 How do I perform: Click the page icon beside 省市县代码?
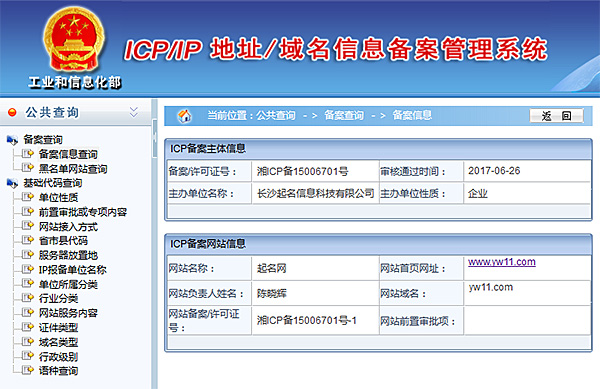28,240
